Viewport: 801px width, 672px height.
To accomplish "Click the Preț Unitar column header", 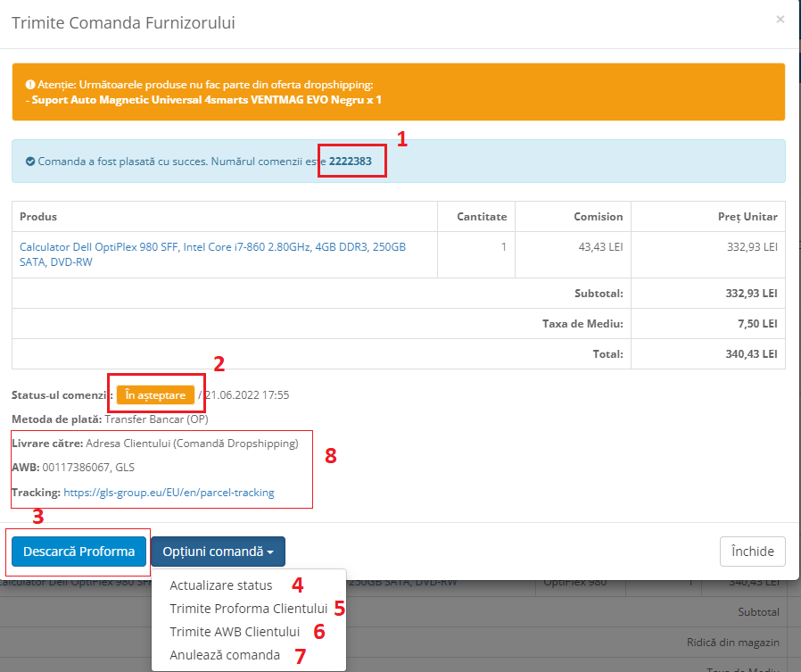I will tap(747, 217).
